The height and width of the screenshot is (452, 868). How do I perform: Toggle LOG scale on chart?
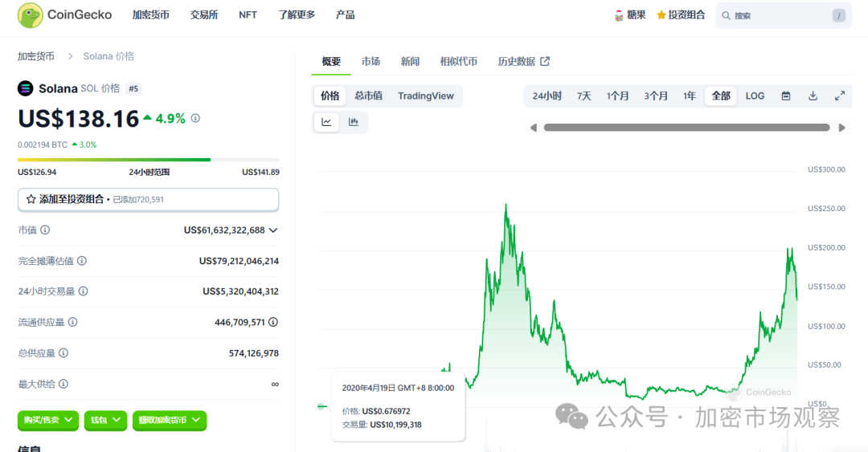click(x=755, y=96)
